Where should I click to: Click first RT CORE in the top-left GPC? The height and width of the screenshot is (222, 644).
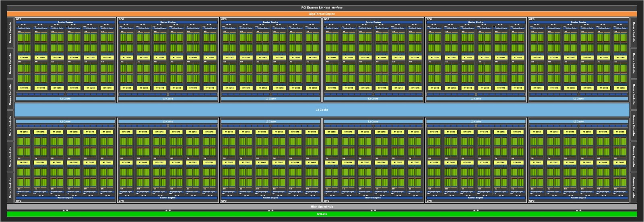pyautogui.click(x=24, y=57)
